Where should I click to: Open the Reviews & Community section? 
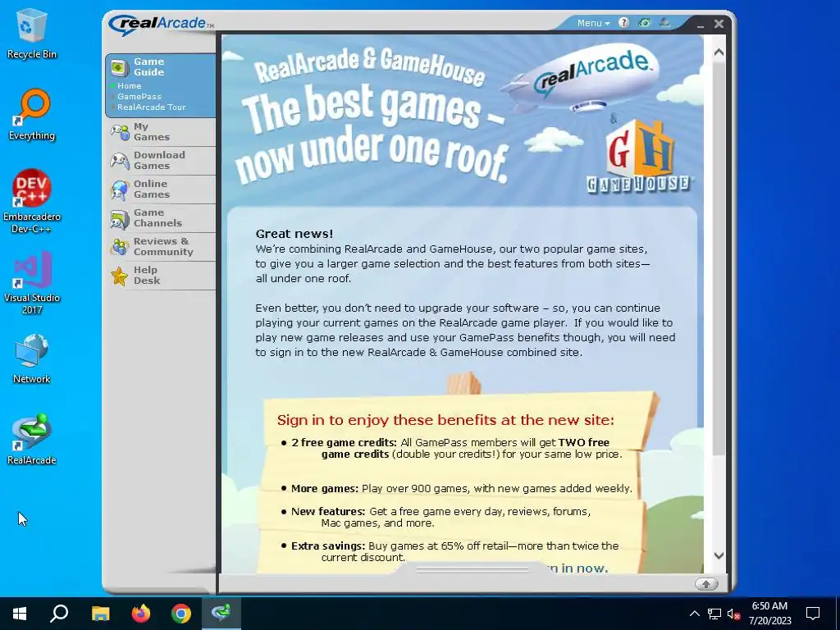163,246
